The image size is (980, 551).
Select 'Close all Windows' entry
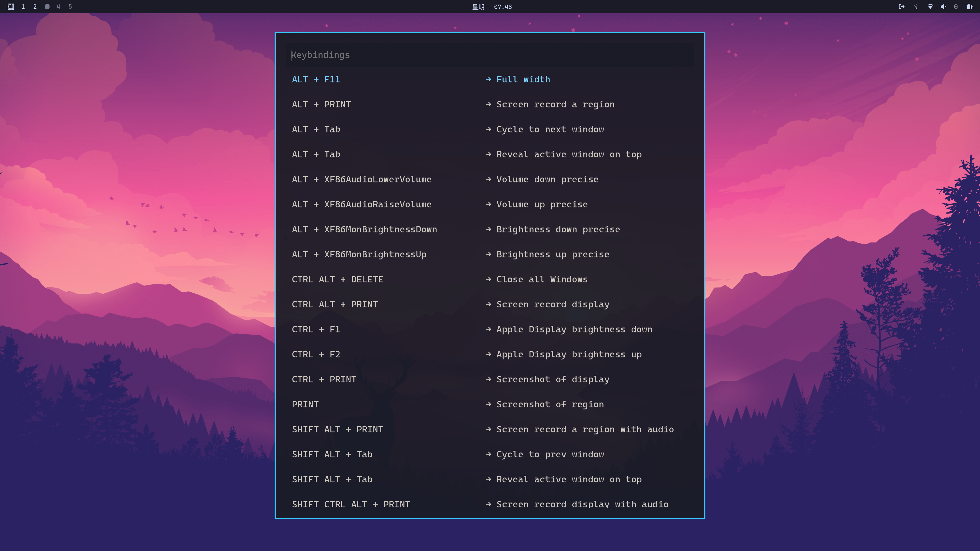point(490,280)
